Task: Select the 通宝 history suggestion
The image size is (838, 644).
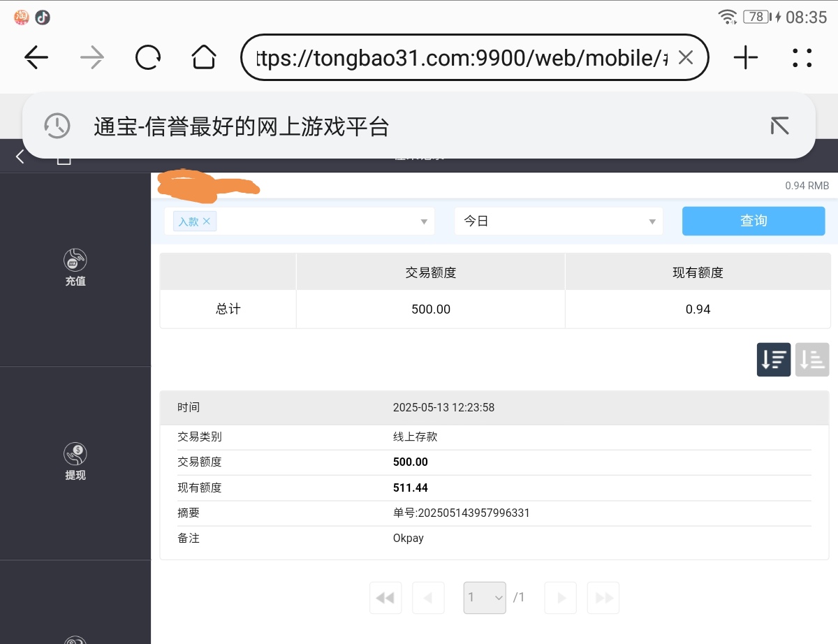Action: [241, 126]
